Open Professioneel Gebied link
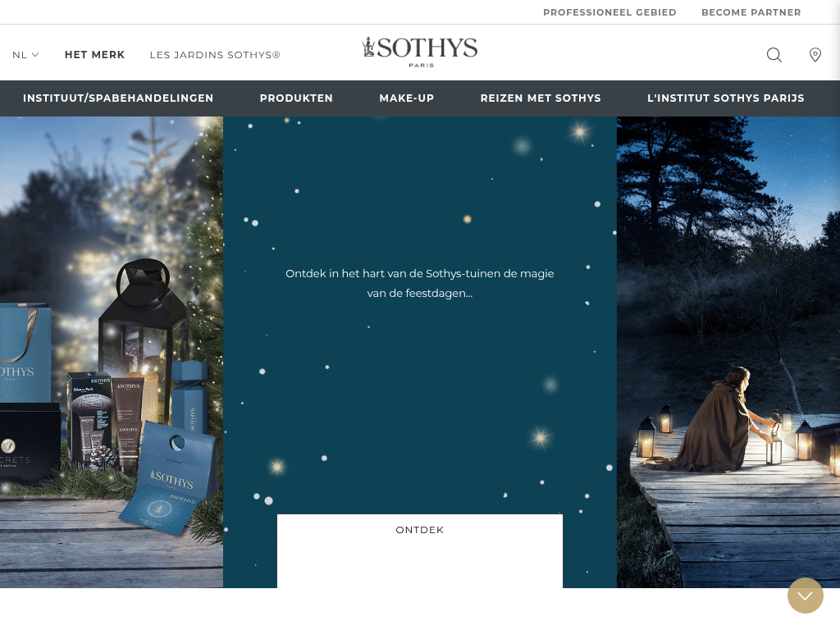 pos(609,12)
